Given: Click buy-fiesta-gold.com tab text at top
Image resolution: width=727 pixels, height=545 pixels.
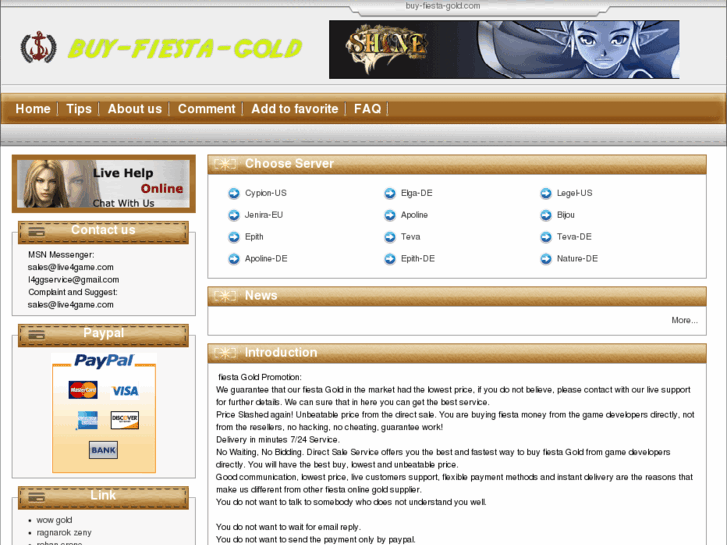Looking at the screenshot, I should coord(443,6).
